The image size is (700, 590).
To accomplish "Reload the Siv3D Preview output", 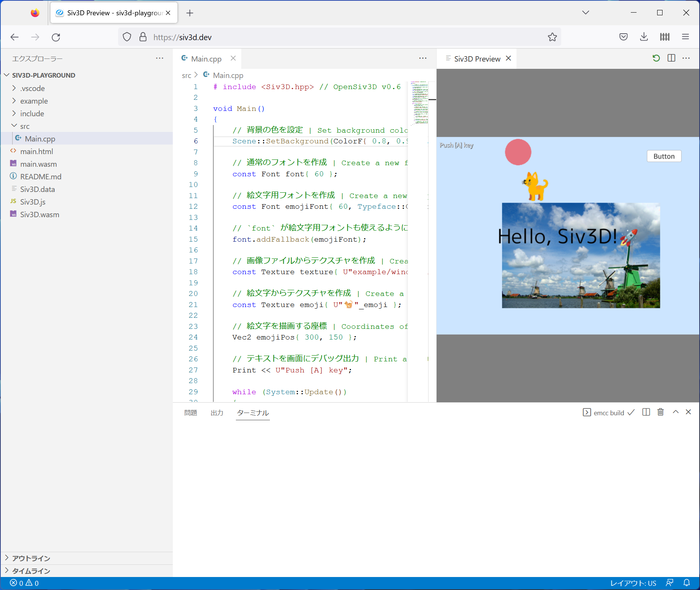I will click(x=656, y=58).
